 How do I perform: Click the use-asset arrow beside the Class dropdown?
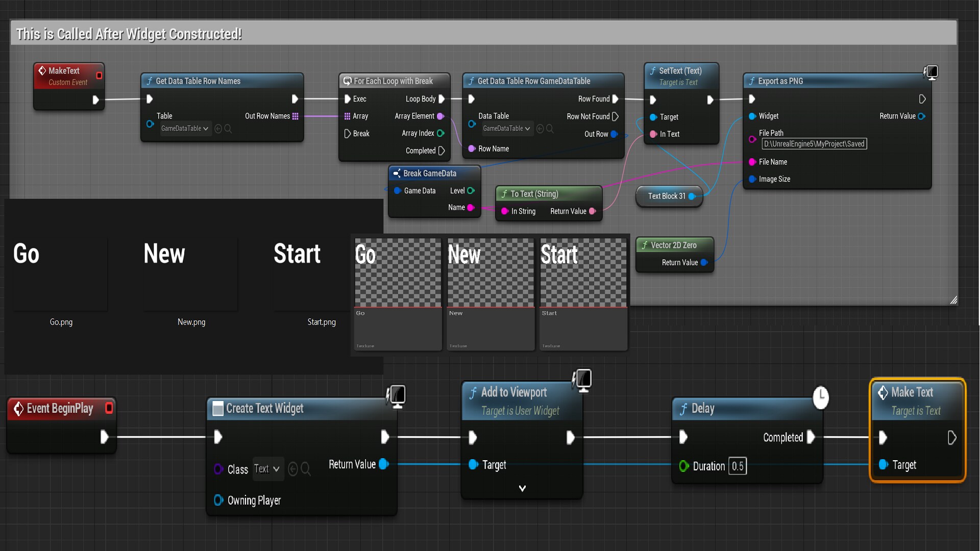click(292, 469)
